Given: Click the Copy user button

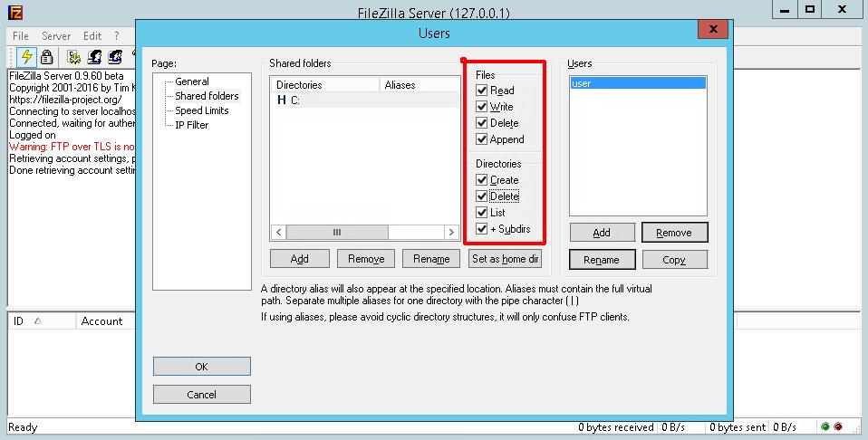Looking at the screenshot, I should (x=674, y=260).
